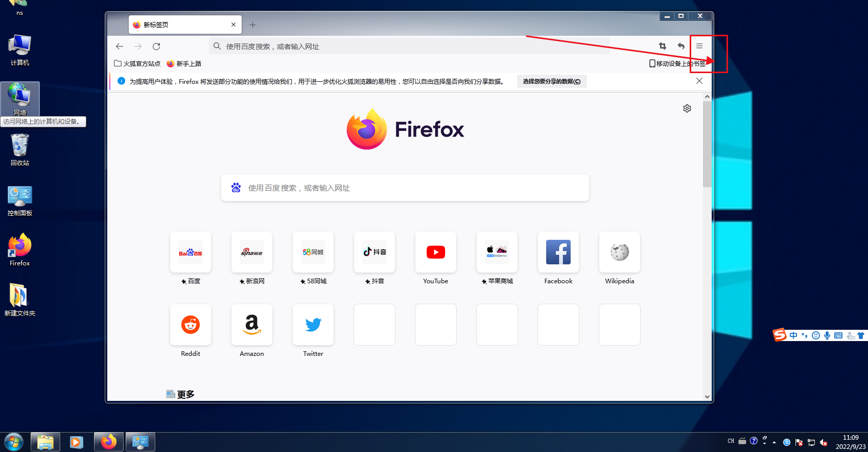Open new tab page settings gear
Viewport: 868px width, 452px height.
pyautogui.click(x=687, y=108)
